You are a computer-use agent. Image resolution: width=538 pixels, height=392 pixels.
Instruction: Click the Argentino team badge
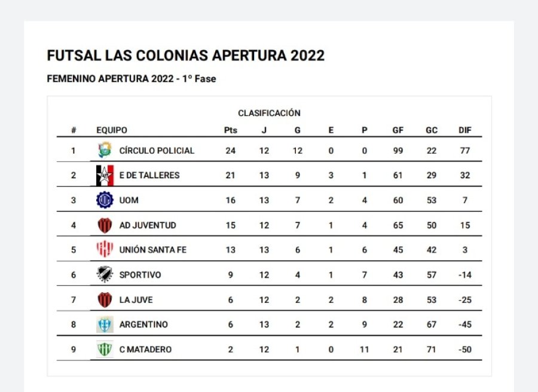point(105,324)
